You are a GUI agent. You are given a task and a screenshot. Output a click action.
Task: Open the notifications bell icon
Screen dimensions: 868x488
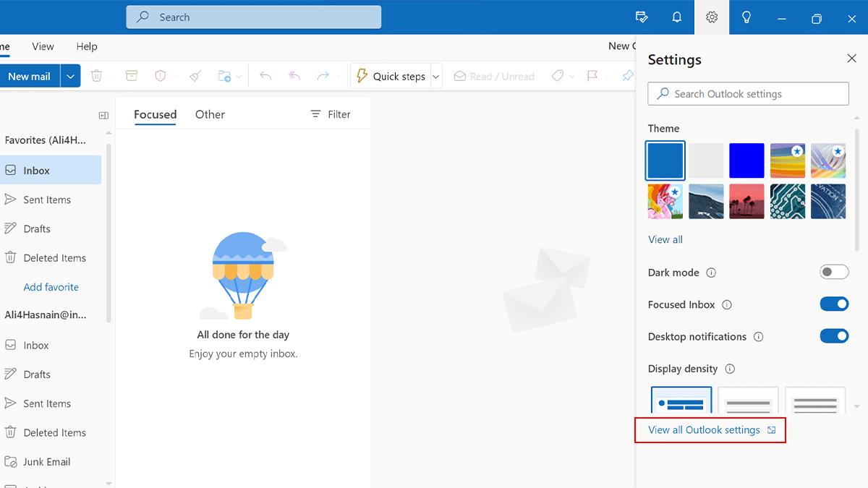[x=677, y=17]
